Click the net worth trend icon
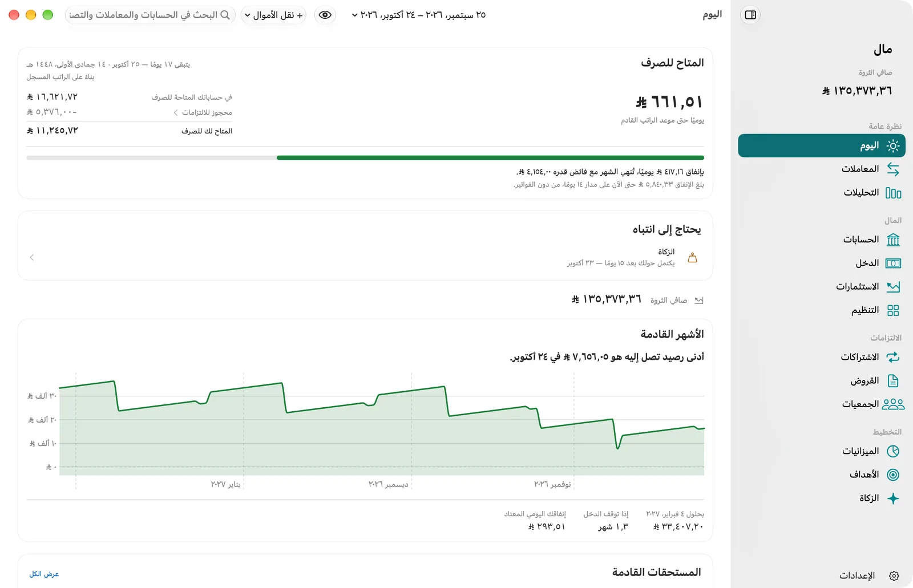Image resolution: width=913 pixels, height=588 pixels. [699, 300]
